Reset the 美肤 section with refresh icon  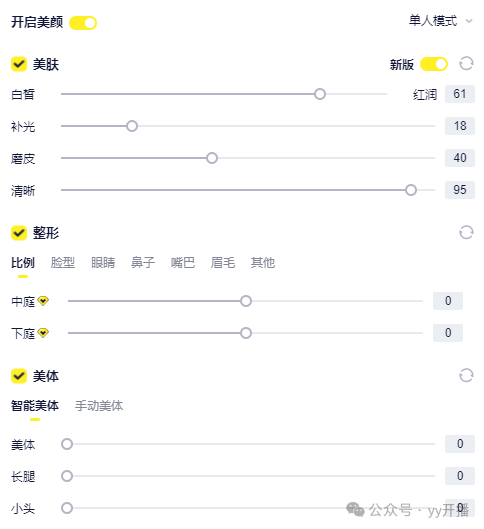click(466, 63)
